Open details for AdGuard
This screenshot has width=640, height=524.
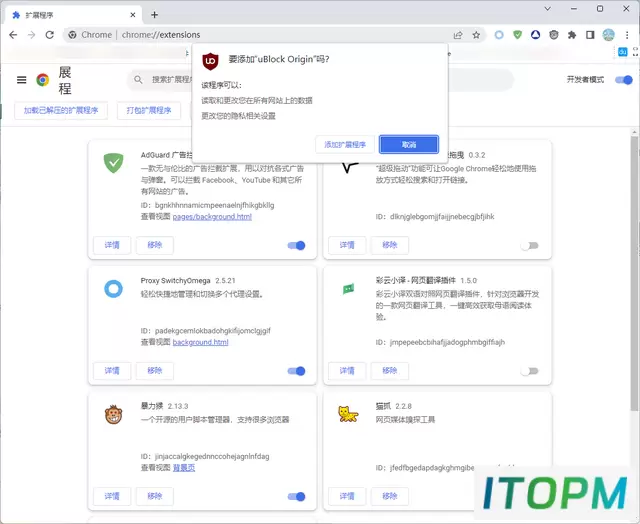[112, 245]
